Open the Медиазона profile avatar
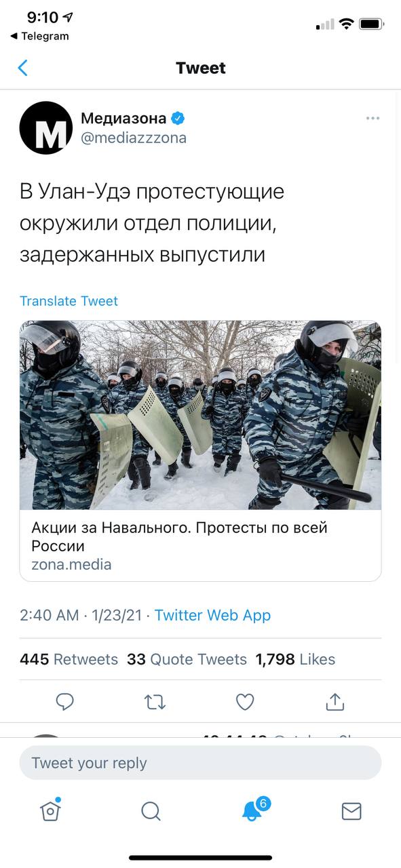Viewport: 401px width, 868px height. pyautogui.click(x=46, y=127)
